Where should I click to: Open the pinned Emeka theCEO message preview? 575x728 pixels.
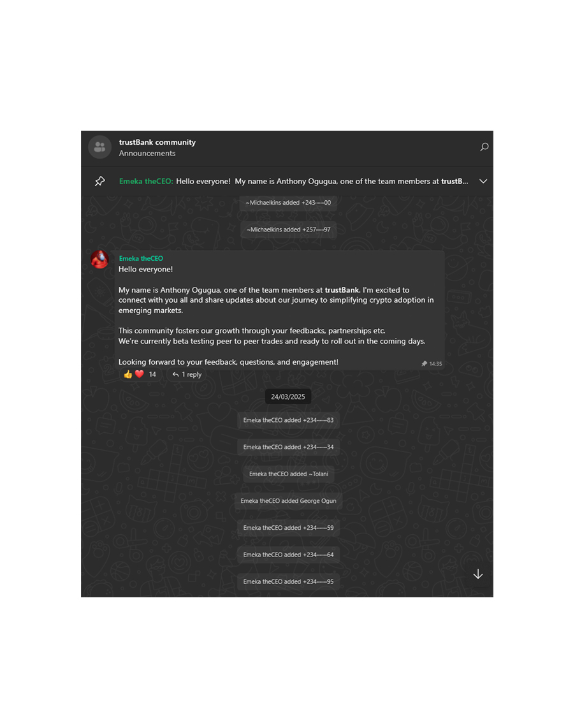(x=293, y=181)
